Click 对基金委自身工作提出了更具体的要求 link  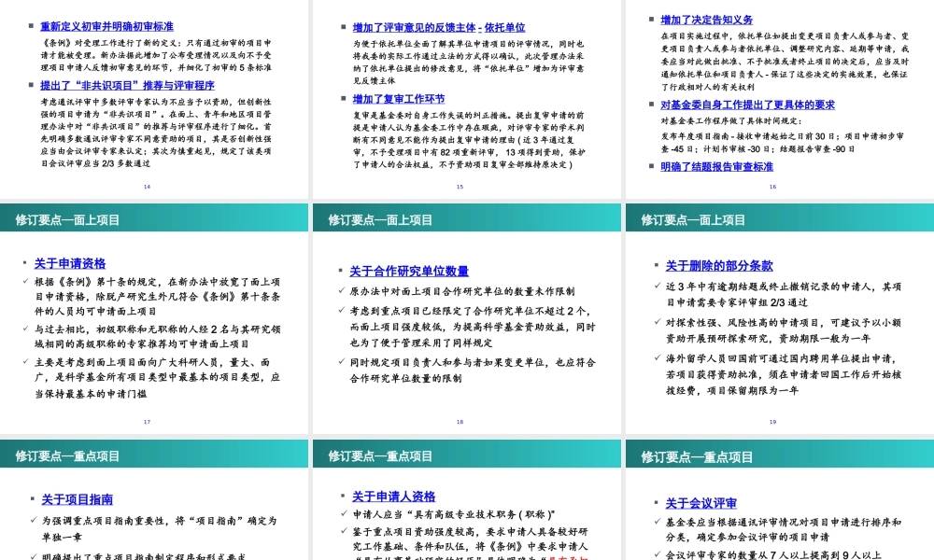[x=747, y=105]
